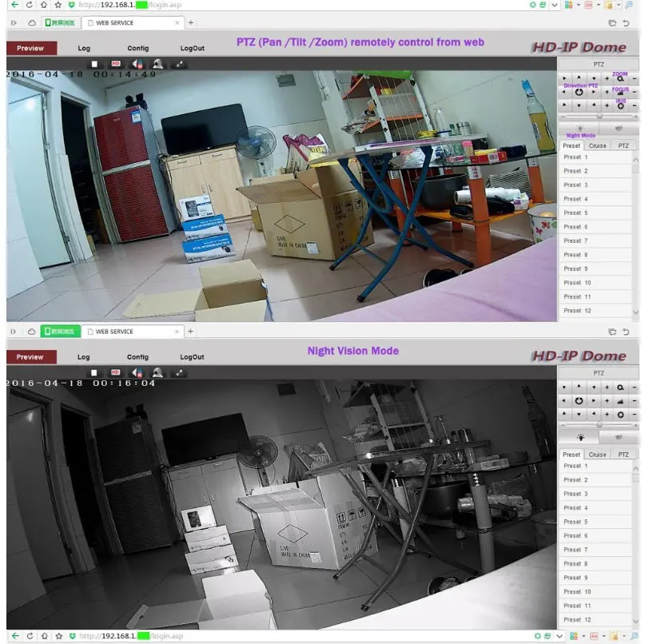Select "Preset 12" in the upper preset list
The image size is (649, 644).
595,311
